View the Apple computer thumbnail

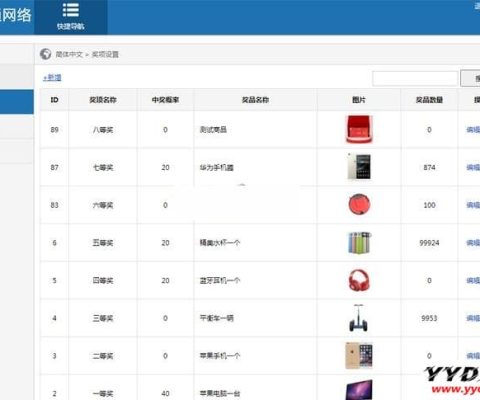click(x=359, y=390)
